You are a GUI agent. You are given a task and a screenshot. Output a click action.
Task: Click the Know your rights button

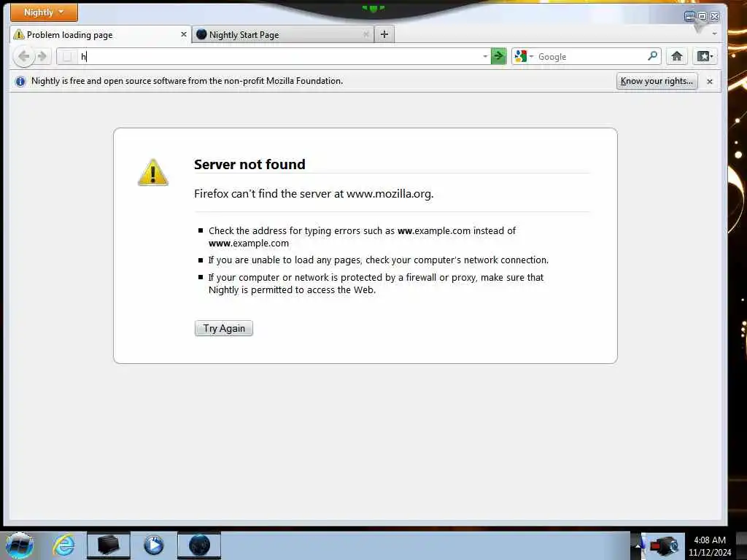(657, 81)
